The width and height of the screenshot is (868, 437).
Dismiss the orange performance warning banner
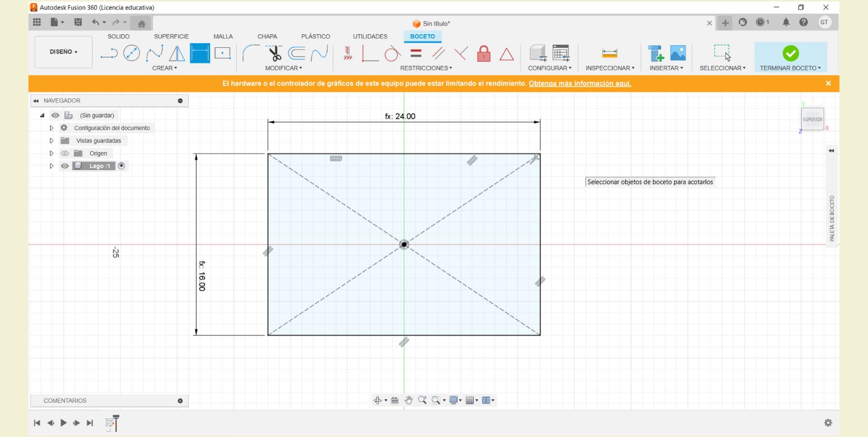point(828,84)
